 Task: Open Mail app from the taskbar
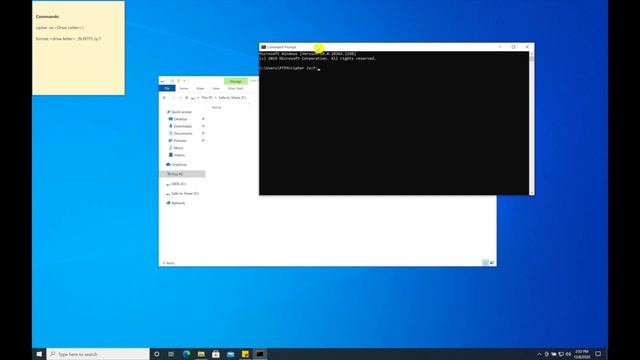(231, 354)
